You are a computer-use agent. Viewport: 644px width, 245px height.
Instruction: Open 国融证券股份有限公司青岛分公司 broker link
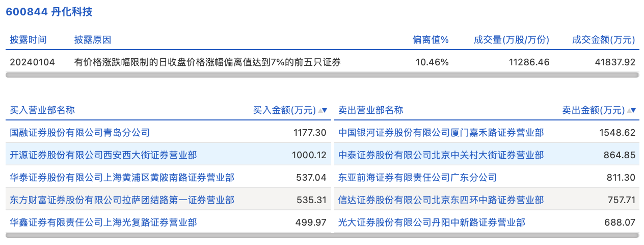(x=80, y=133)
